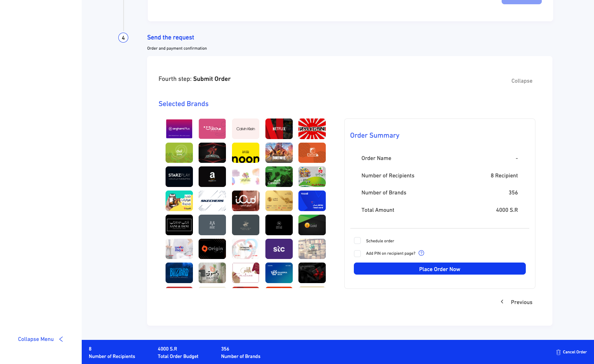The width and height of the screenshot is (594, 364).
Task: Select the Number of Brands 356 value
Action: click(x=513, y=193)
